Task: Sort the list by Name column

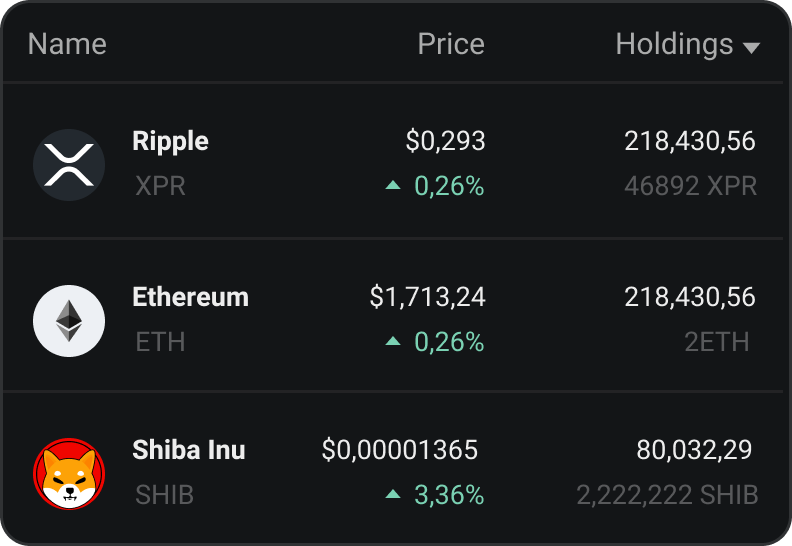Action: click(67, 44)
